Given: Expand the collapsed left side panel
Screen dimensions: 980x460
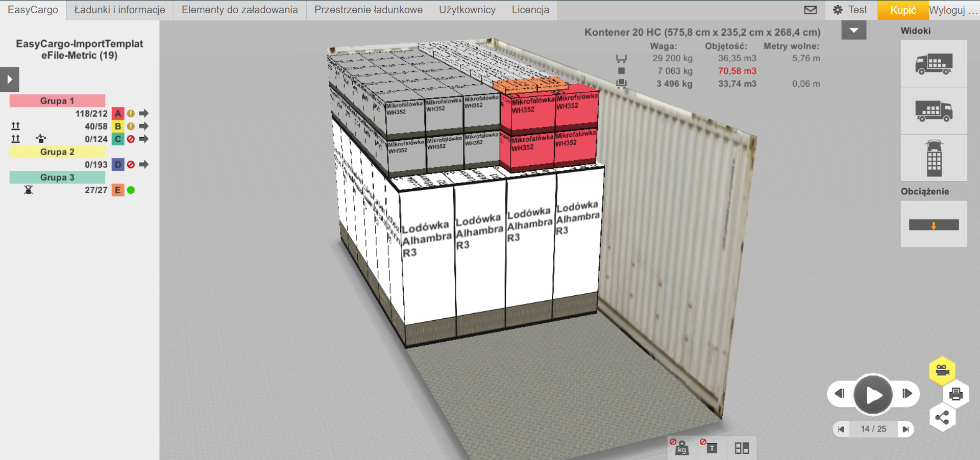Looking at the screenshot, I should click(x=10, y=80).
